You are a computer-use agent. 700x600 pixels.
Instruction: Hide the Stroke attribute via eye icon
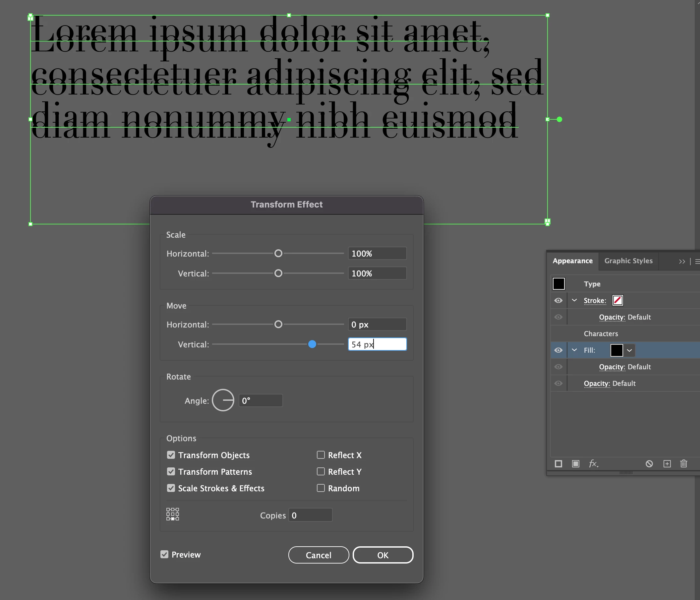point(558,300)
